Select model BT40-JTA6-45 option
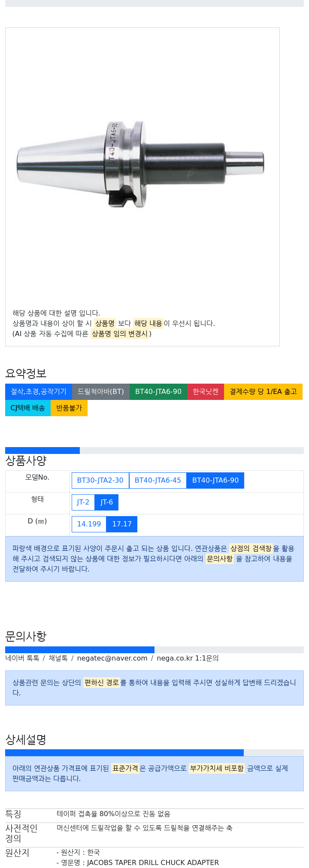309x868 pixels. (x=158, y=480)
